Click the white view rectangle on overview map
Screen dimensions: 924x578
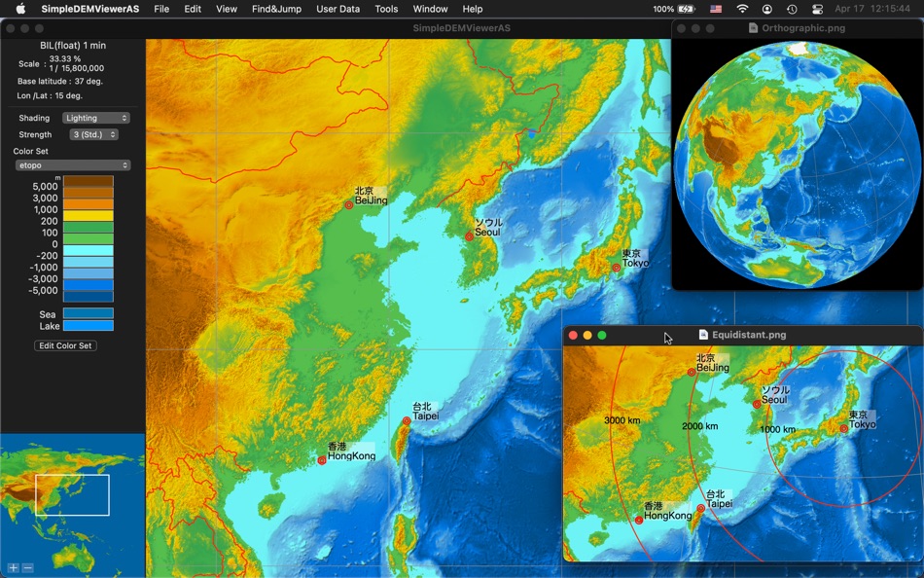(x=72, y=495)
